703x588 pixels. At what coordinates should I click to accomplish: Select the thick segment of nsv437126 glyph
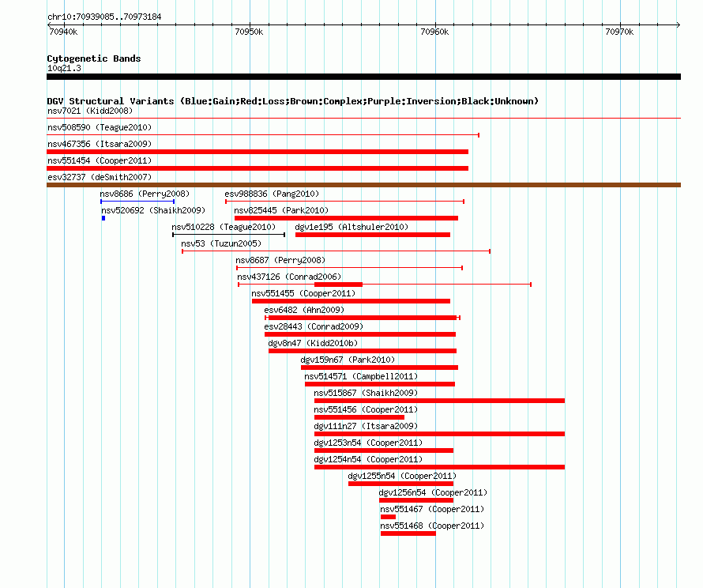(x=339, y=285)
